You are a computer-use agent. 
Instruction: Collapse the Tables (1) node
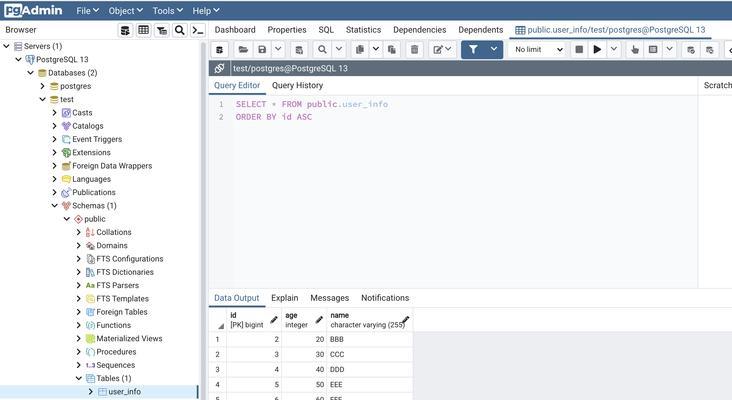(78, 379)
